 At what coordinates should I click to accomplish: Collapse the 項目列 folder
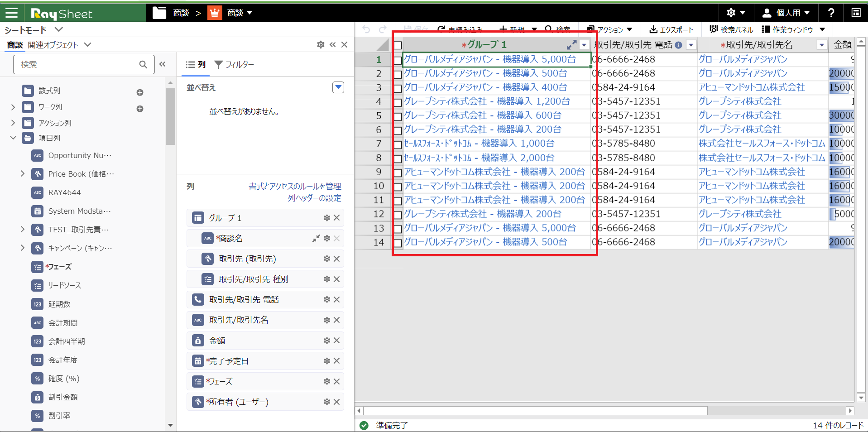tap(13, 138)
